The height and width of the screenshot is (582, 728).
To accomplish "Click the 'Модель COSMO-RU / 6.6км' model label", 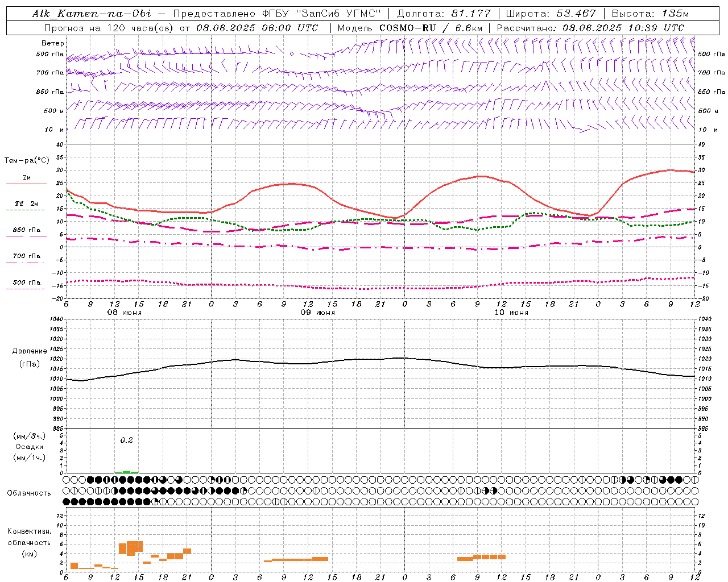I will pos(409,28).
